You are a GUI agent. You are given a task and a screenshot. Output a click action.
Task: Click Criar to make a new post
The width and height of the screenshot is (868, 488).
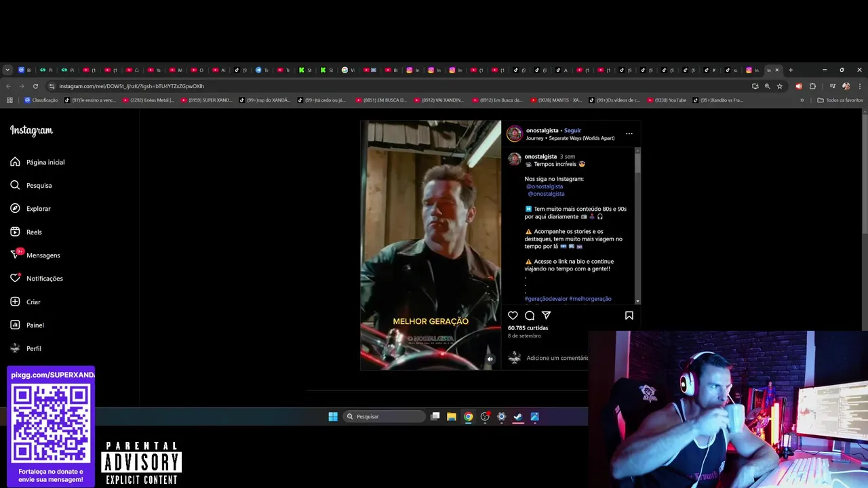tap(25, 302)
